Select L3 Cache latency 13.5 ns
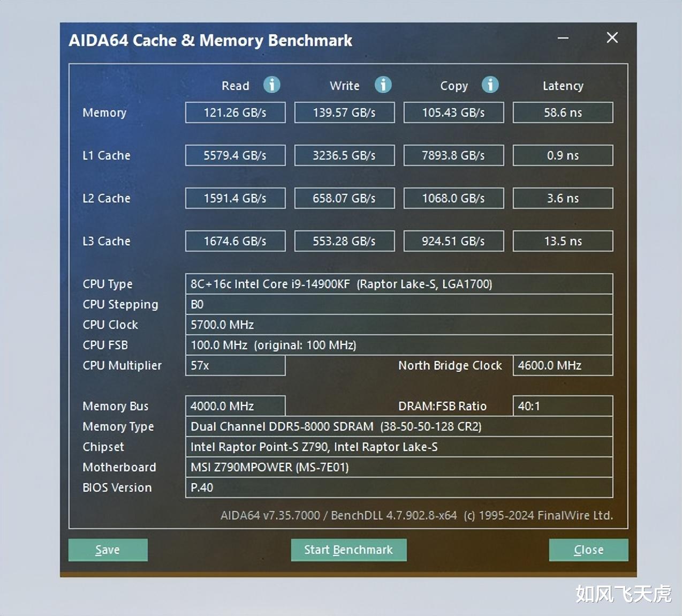682x616 pixels. click(563, 241)
